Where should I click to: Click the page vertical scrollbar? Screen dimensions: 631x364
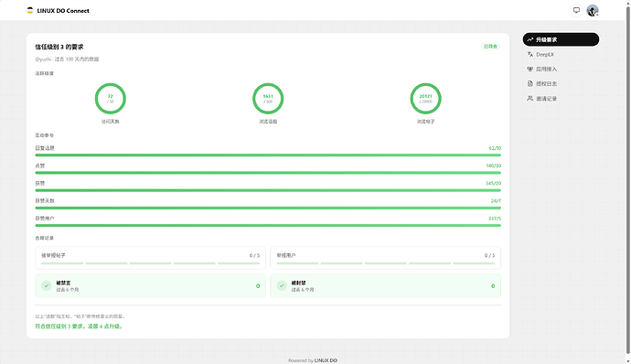point(627,179)
